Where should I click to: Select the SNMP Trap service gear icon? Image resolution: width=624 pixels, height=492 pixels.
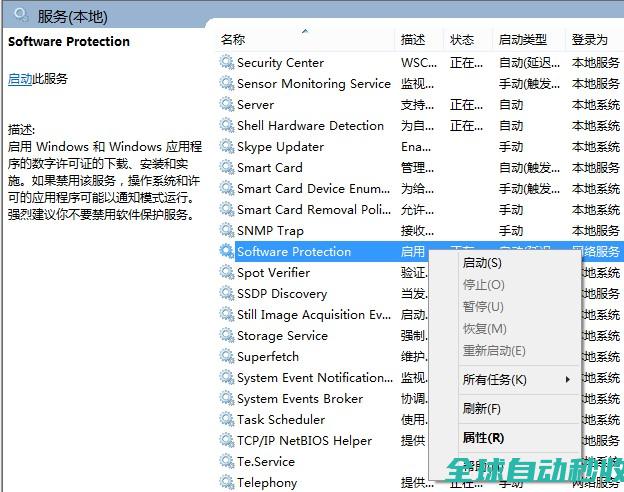point(227,230)
